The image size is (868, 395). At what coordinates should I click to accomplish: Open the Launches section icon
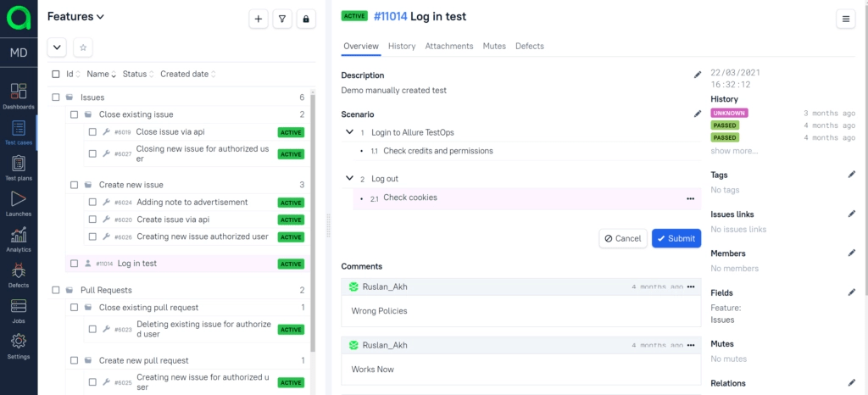point(19,203)
